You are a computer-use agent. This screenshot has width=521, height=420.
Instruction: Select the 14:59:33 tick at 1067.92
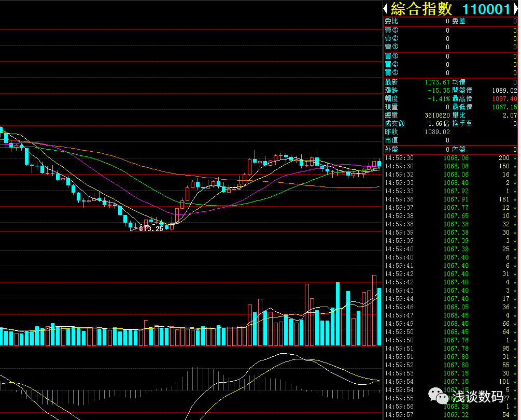pyautogui.click(x=450, y=191)
